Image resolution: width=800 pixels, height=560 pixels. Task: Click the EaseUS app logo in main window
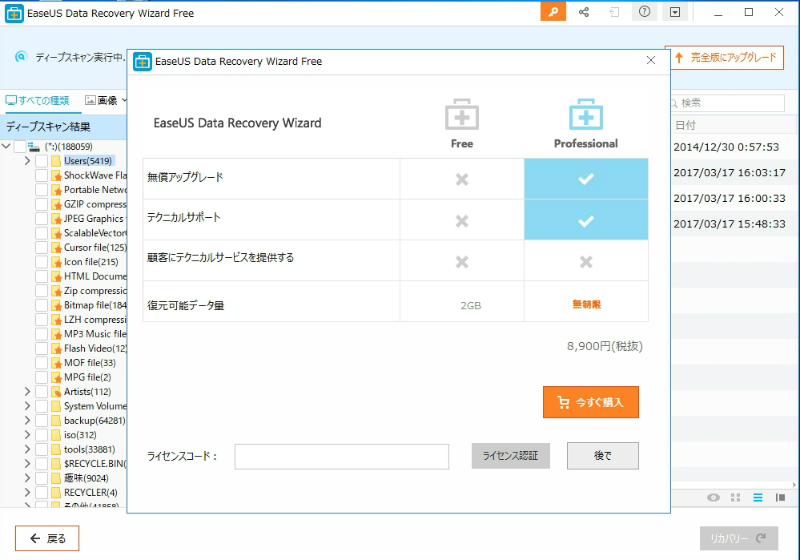coord(14,13)
